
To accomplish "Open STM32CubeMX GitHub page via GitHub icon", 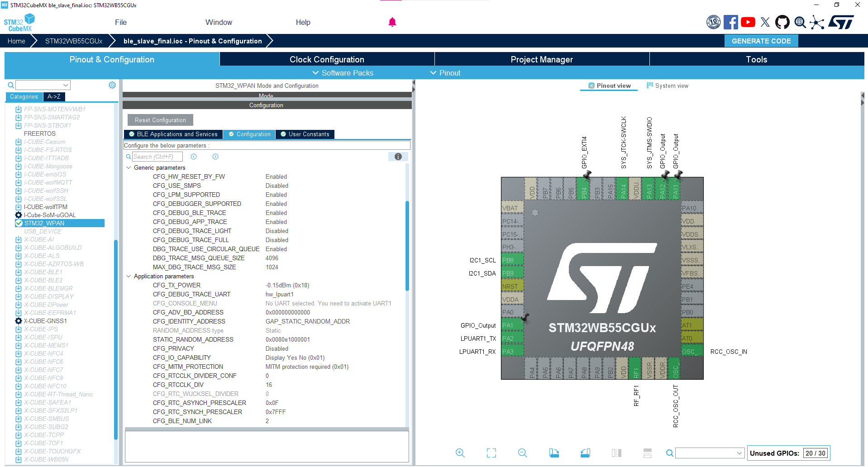I will pyautogui.click(x=782, y=22).
